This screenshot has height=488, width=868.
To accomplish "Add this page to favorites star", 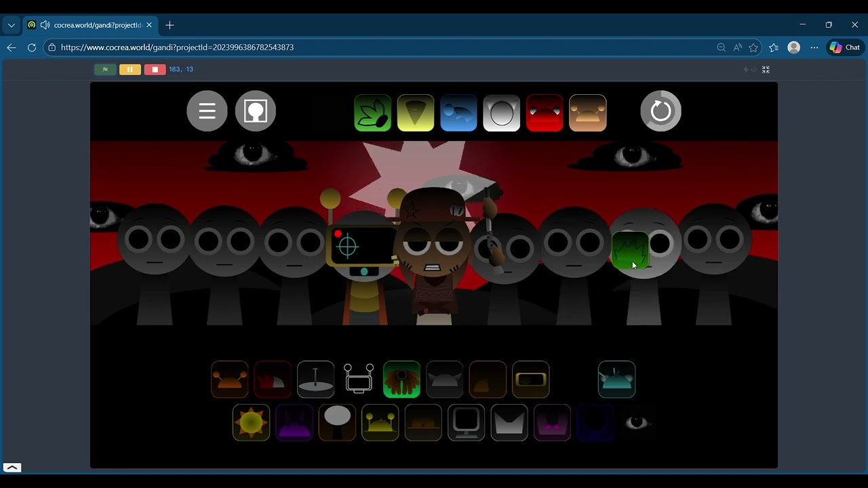I will [753, 47].
